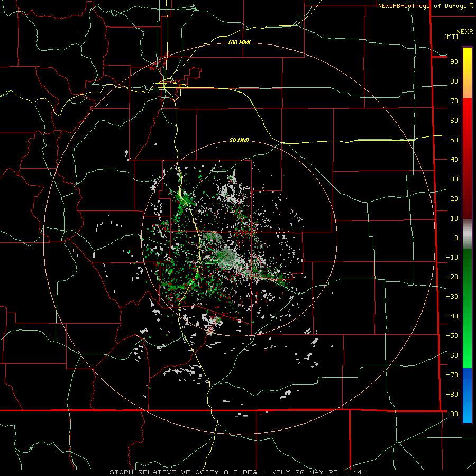Click the 40 value on velocity scale

[x=454, y=159]
